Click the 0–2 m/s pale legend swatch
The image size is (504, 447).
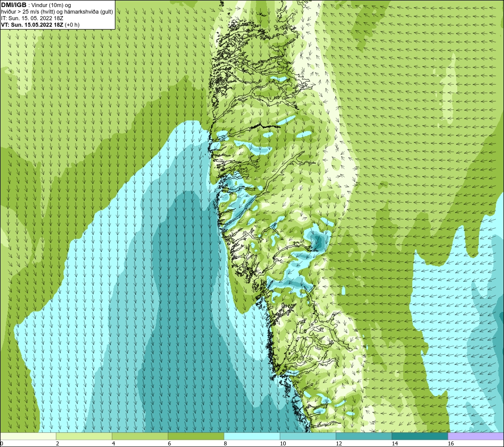[28, 436]
